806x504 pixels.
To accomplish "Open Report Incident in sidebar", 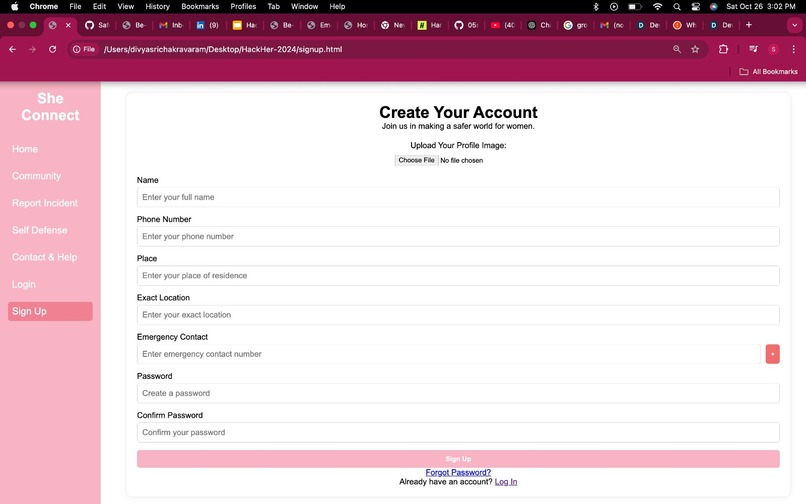I will pyautogui.click(x=45, y=203).
